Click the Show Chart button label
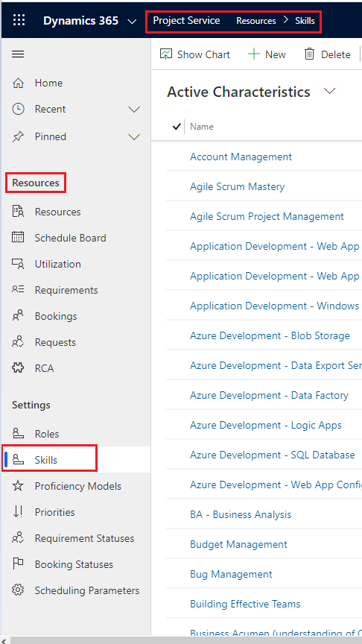Screen dimensions: 362x644 [203, 54]
